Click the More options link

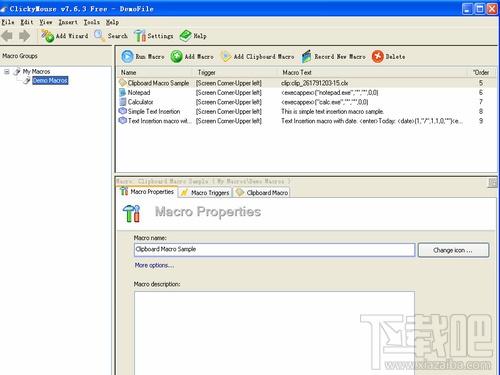pos(154,265)
